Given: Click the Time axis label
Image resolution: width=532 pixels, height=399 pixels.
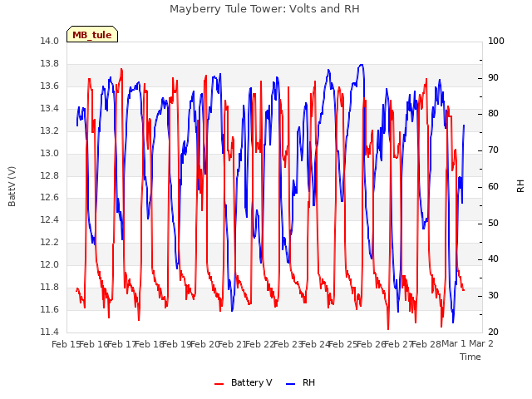Looking at the screenshot, I should [470, 357].
